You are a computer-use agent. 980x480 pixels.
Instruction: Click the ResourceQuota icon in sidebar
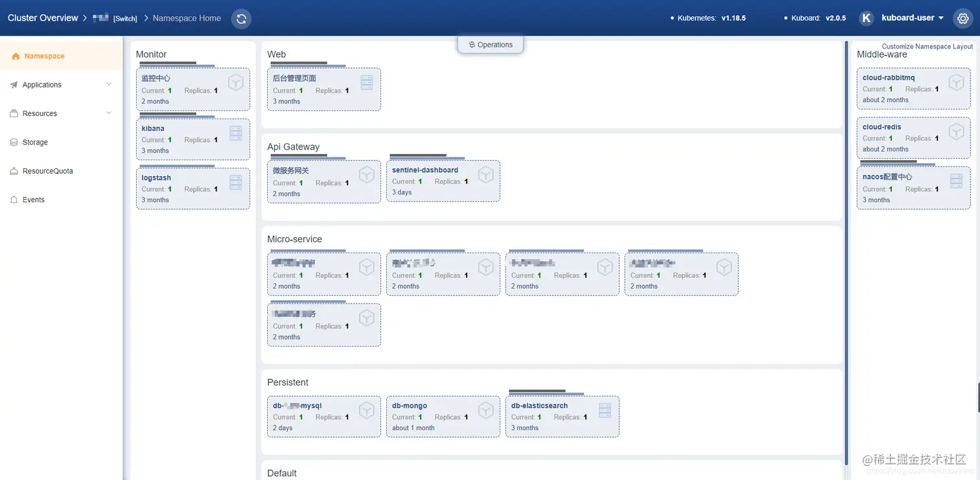click(14, 171)
